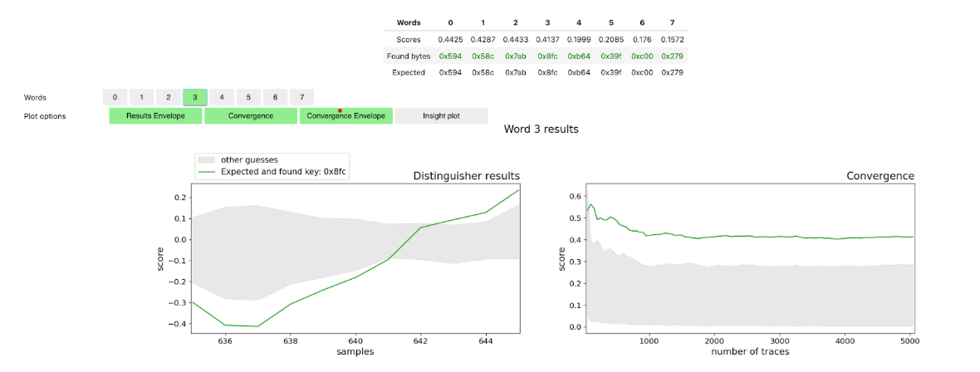
Task: Choose word 4 in Words selector
Action: (x=222, y=97)
